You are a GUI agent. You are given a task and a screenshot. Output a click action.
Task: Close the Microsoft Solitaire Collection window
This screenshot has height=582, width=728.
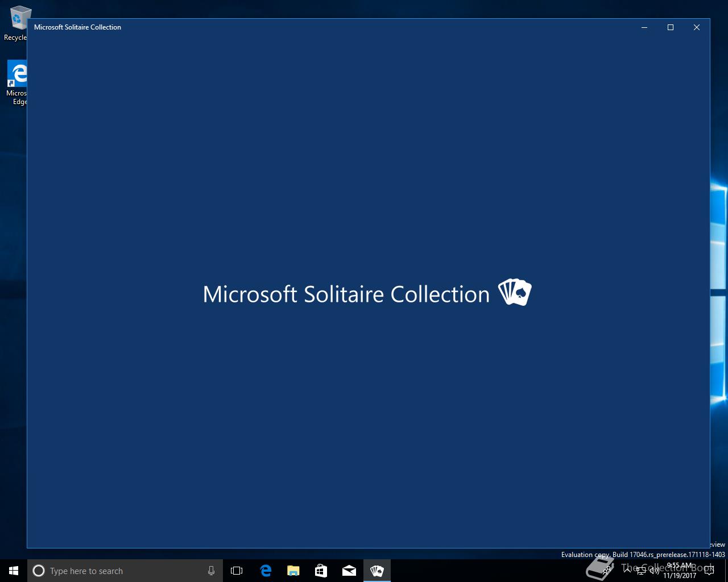pyautogui.click(x=697, y=27)
